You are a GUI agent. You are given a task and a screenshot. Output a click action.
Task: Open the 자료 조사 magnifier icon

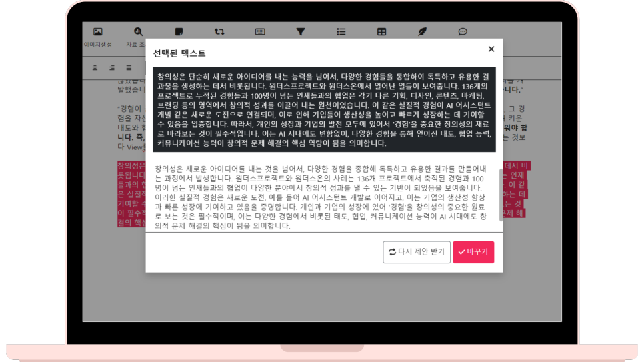[x=138, y=31]
